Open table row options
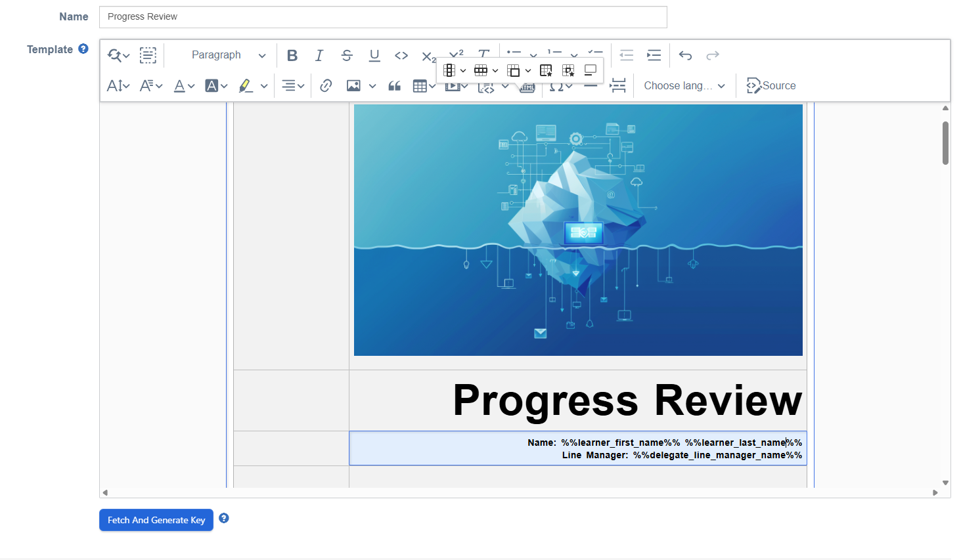The height and width of the screenshot is (560, 961). coord(487,70)
